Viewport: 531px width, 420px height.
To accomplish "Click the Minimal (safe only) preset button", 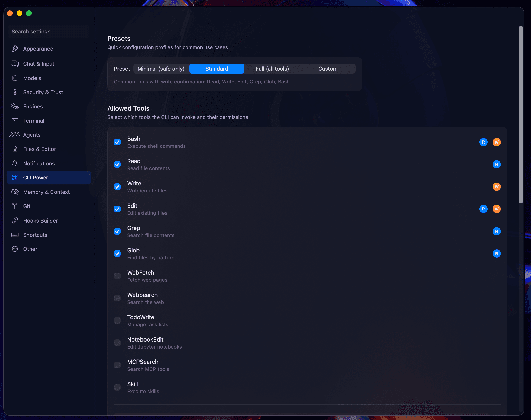I will (x=161, y=69).
